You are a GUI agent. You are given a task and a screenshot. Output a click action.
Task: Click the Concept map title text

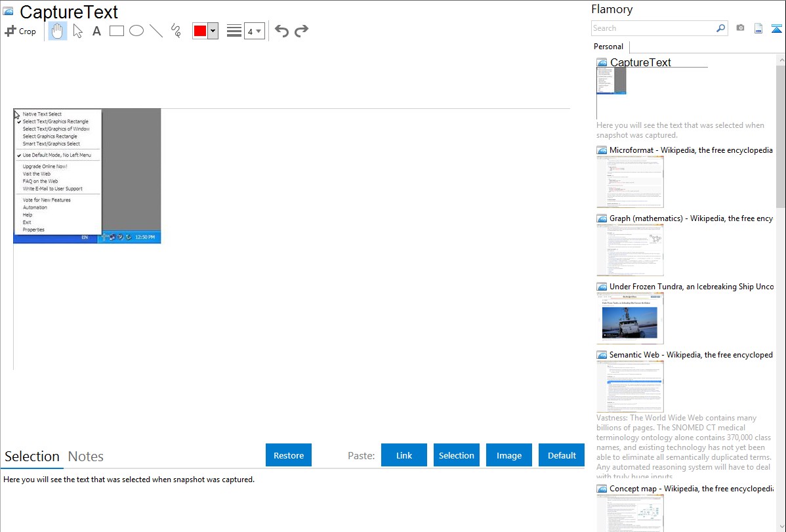(691, 488)
